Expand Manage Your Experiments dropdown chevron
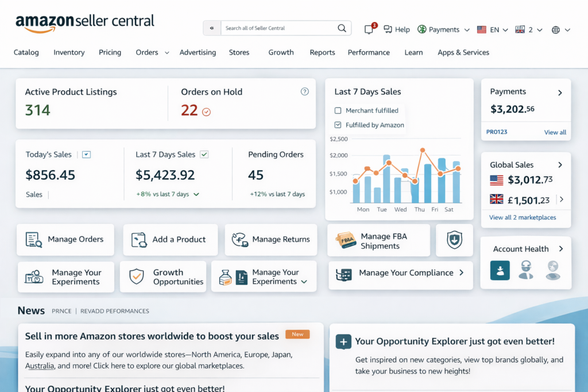This screenshot has height=392, width=588. [x=304, y=282]
